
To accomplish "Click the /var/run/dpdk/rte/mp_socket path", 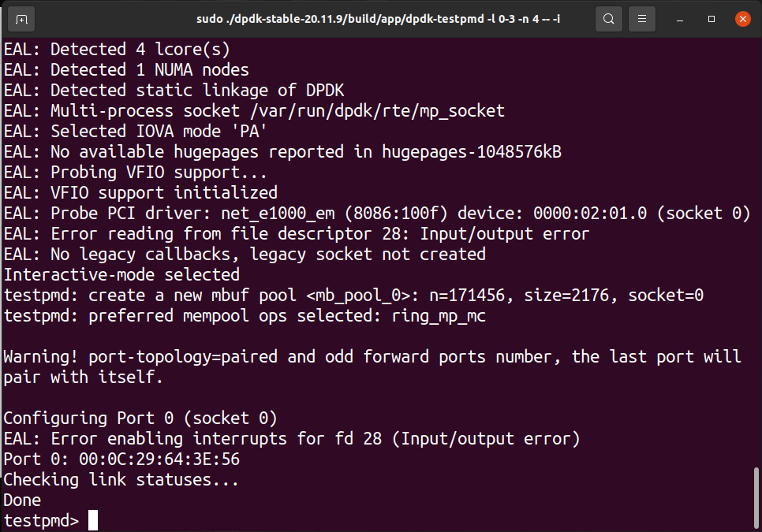I will (362, 110).
